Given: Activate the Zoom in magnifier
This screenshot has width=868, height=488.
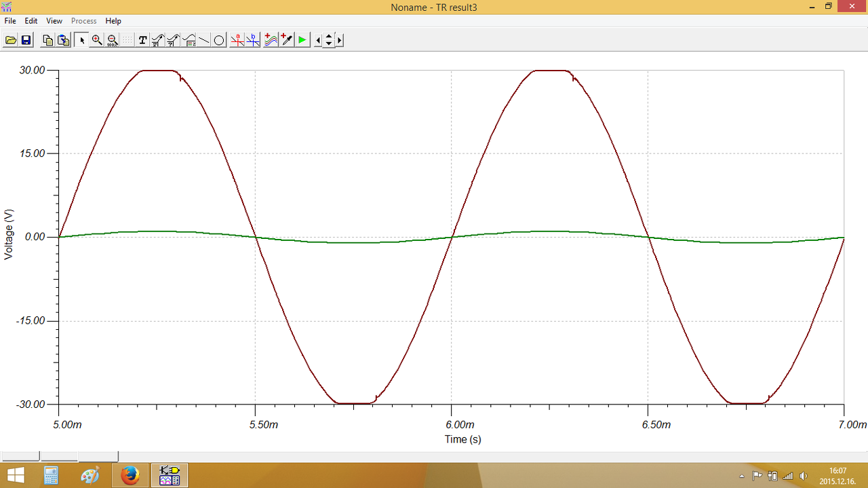Looking at the screenshot, I should [x=97, y=40].
